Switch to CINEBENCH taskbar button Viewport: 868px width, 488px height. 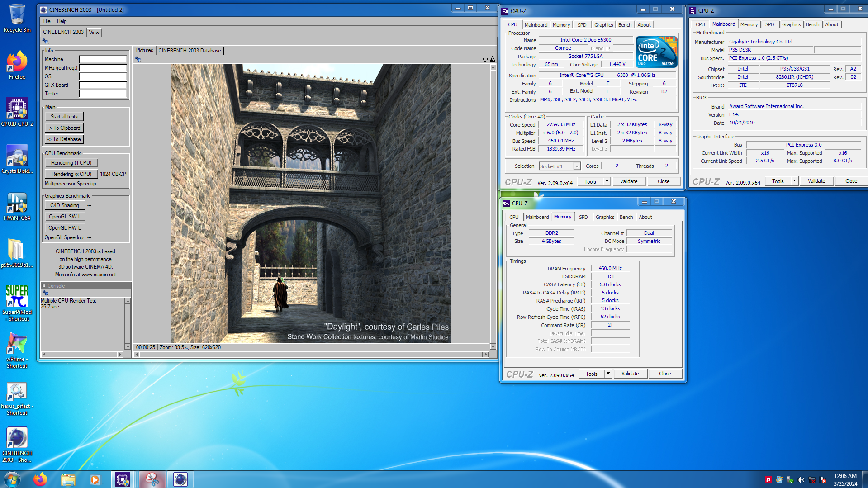[x=180, y=479]
